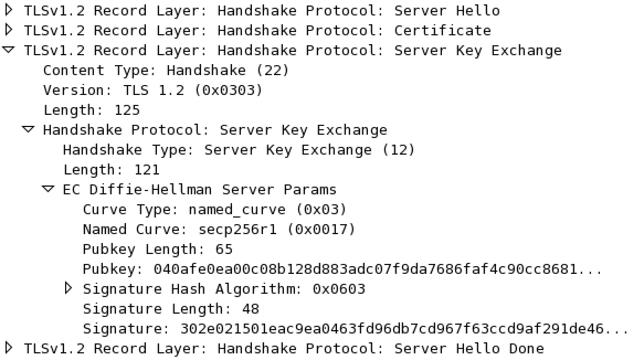Collapse the EC Diffie-Hellman Server Params tree
This screenshot has height=360, width=644.
[x=47, y=189]
